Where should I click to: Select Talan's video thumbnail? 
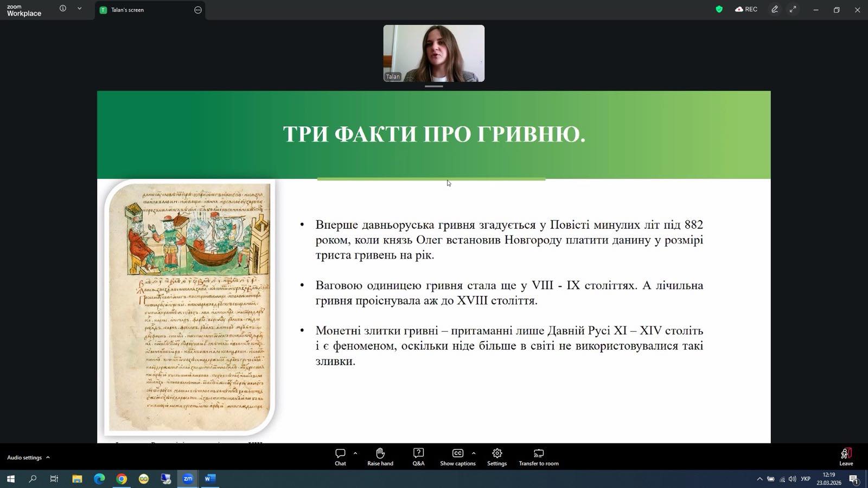coord(433,53)
